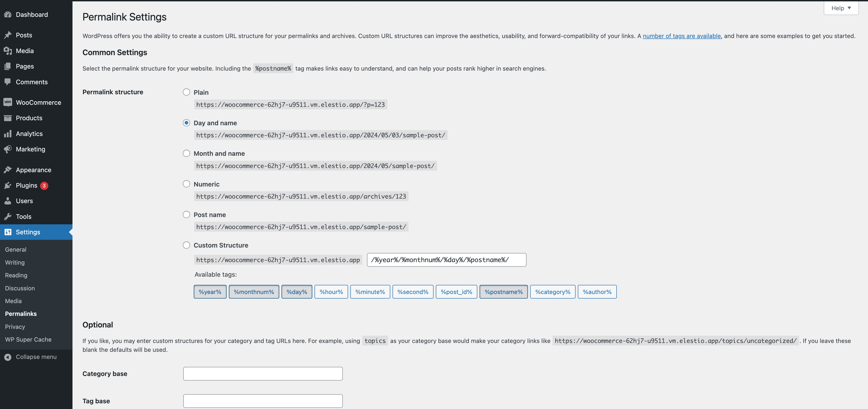
Task: Toggle the %postname% tag button
Action: 504,292
